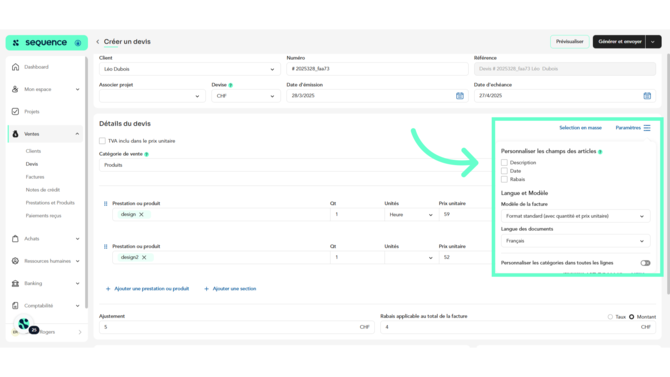
Task: Expand the Mon espace menu
Action: point(77,89)
